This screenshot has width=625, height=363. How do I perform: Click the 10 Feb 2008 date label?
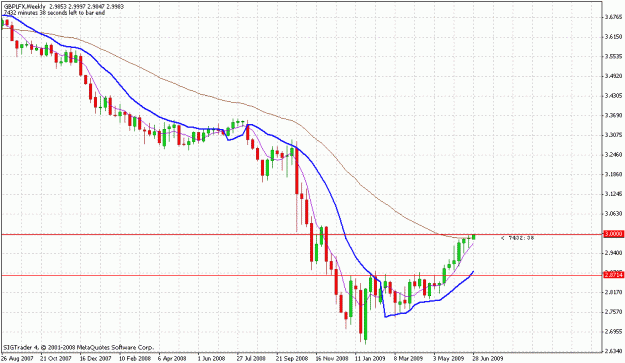(x=134, y=359)
